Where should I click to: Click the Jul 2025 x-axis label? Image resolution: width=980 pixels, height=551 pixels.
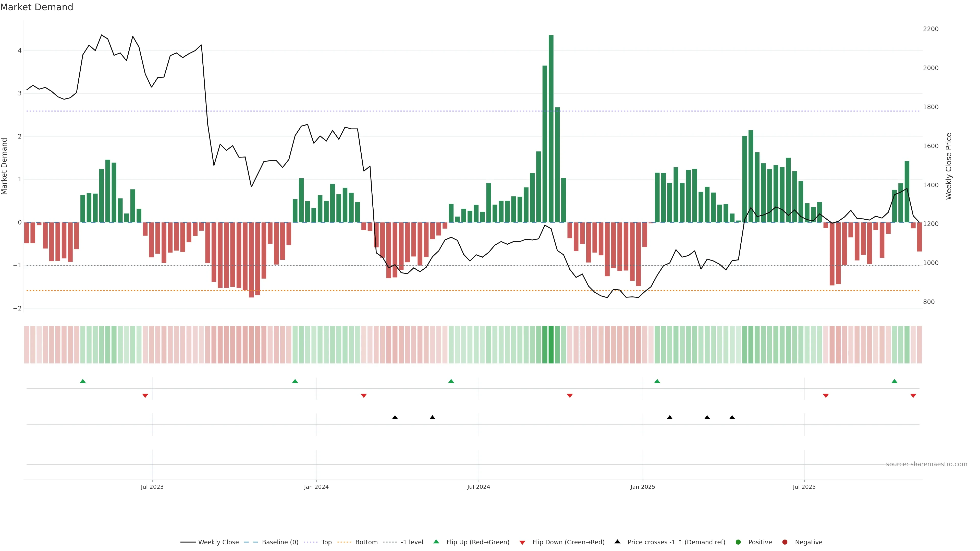coord(804,487)
